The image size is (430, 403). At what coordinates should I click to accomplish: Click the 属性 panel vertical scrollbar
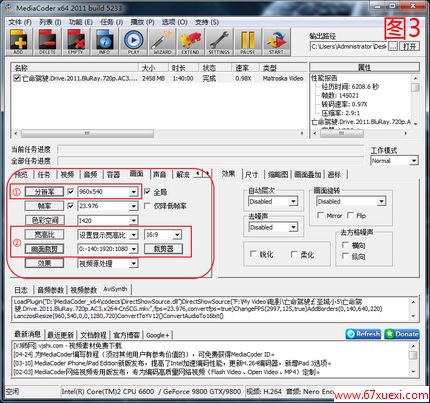415,100
